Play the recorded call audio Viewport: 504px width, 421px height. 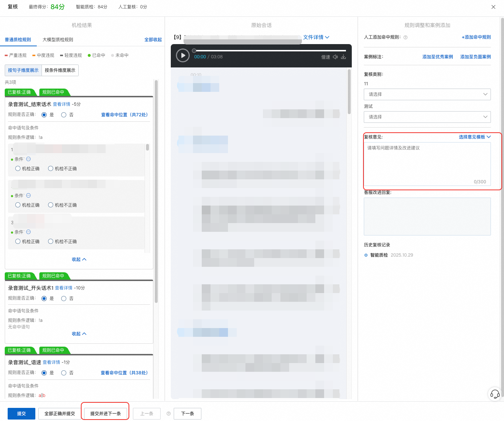[183, 55]
